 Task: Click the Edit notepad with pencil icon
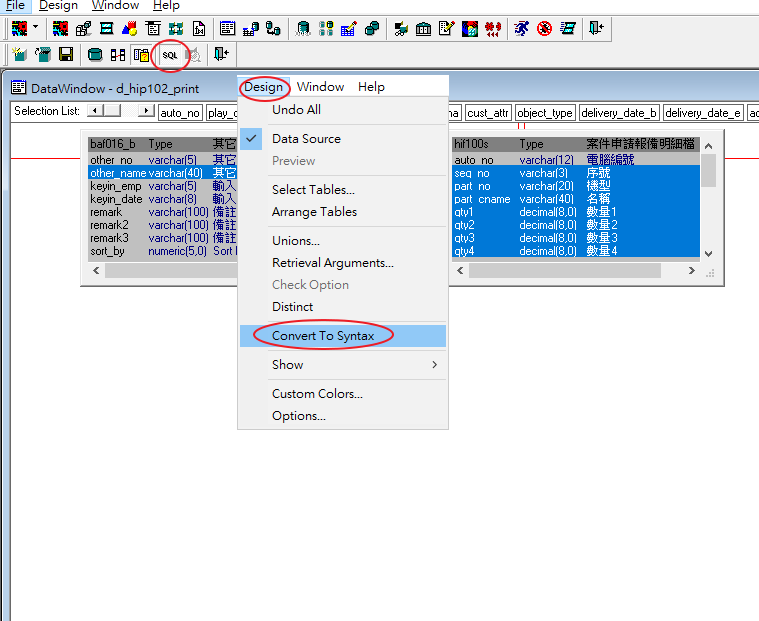click(446, 29)
